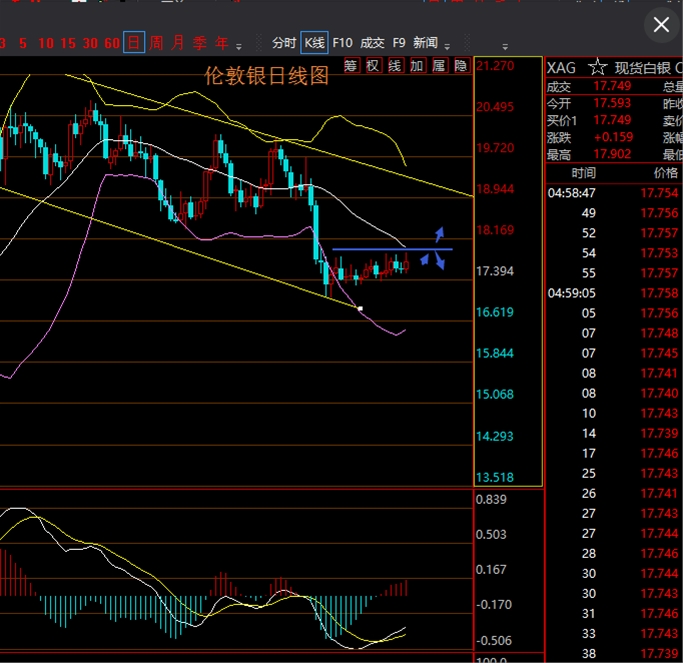Click the 买价1 value 17.749

coord(612,120)
